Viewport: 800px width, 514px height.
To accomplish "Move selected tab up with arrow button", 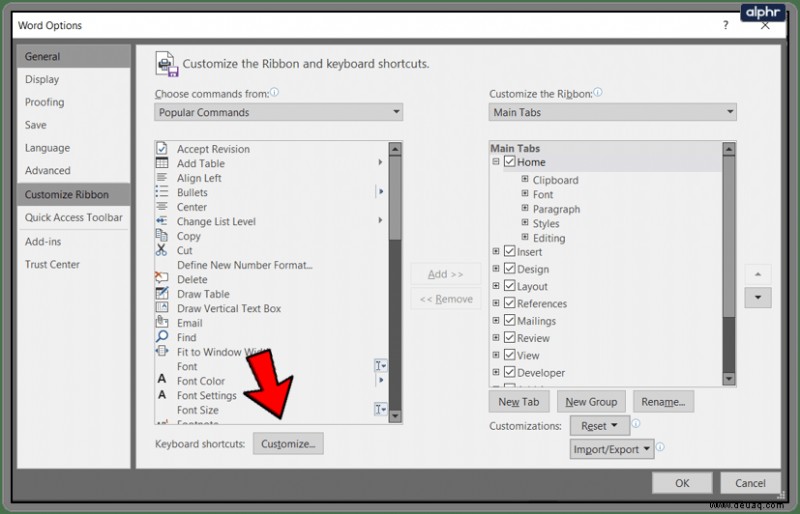I will [758, 275].
